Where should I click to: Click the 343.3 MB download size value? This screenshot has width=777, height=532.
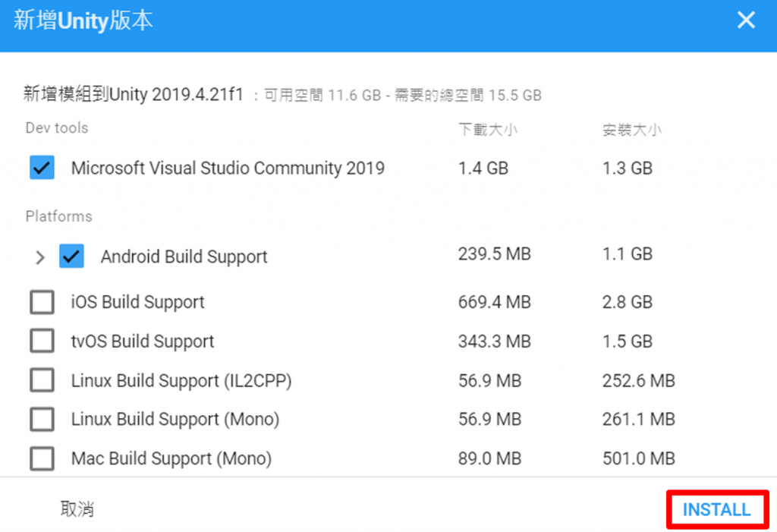pyautogui.click(x=494, y=341)
